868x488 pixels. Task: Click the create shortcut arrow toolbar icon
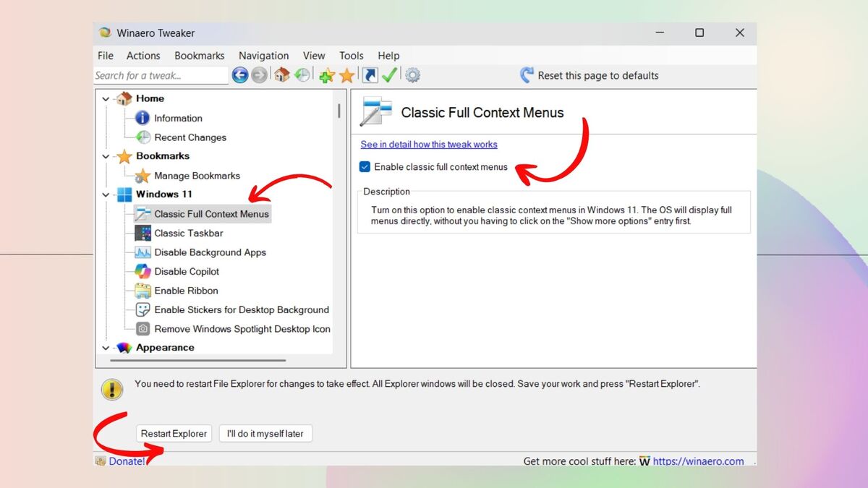tap(370, 75)
